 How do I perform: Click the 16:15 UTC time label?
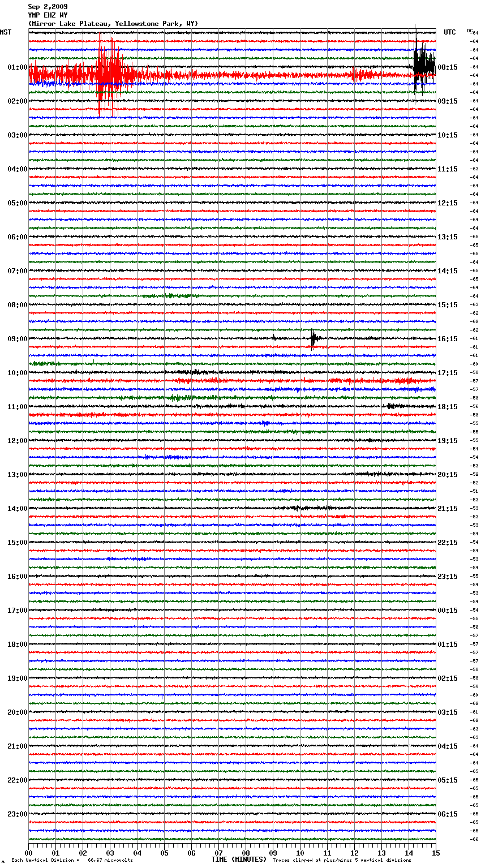tap(448, 339)
